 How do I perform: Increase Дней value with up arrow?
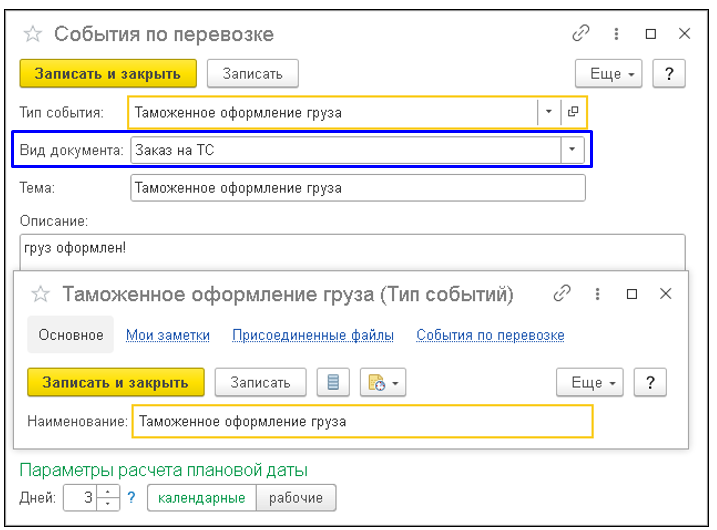coord(108,492)
